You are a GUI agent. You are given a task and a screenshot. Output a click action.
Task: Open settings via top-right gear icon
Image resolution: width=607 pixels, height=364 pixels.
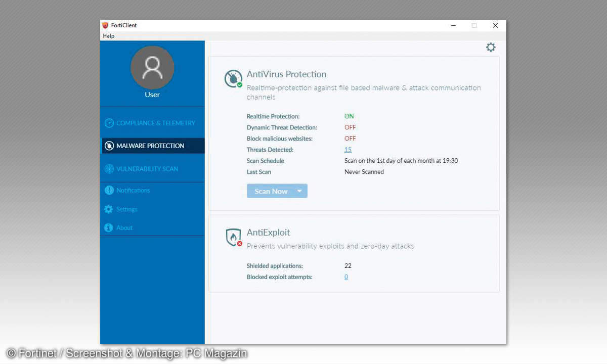(x=491, y=47)
